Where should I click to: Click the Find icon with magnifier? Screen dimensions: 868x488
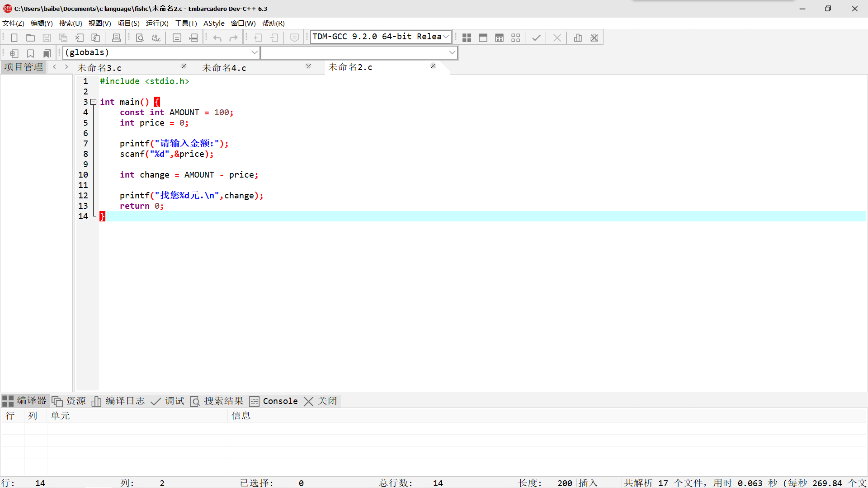coord(140,38)
